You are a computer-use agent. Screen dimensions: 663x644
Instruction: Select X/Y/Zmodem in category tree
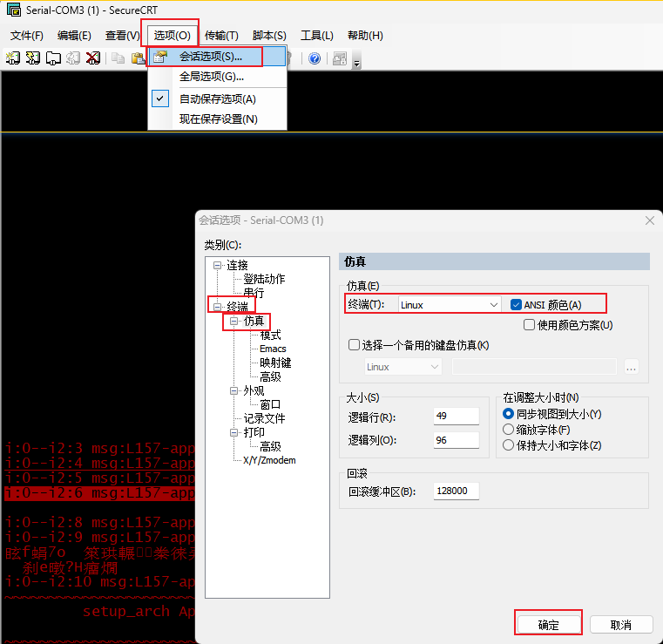pos(269,460)
